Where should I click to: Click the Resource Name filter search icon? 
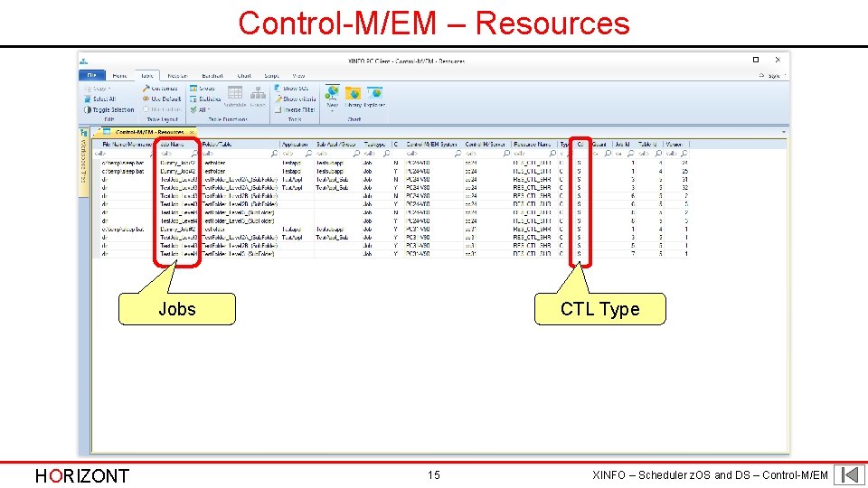coord(552,154)
